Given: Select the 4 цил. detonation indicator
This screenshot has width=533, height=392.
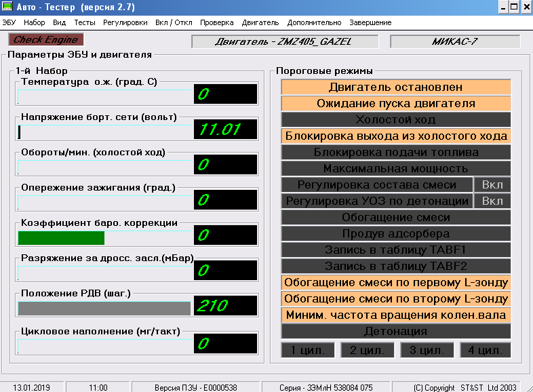Looking at the screenshot, I should point(485,350).
